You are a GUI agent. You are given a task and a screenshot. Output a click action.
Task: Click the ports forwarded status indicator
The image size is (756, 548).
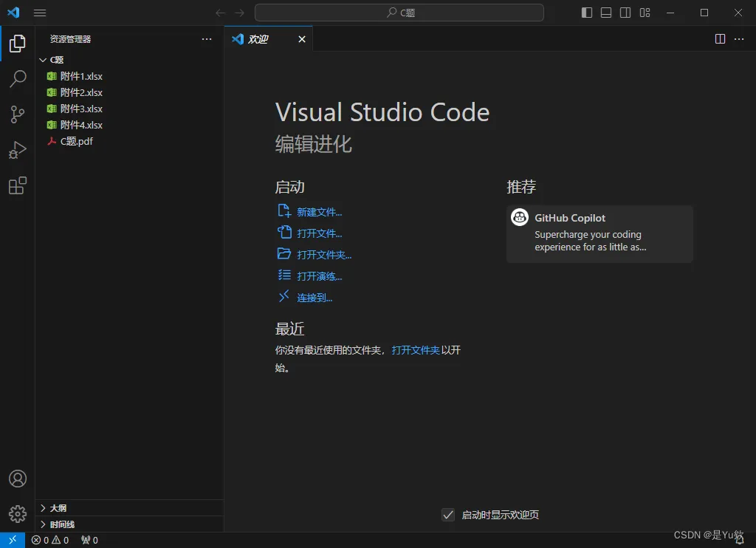point(89,541)
